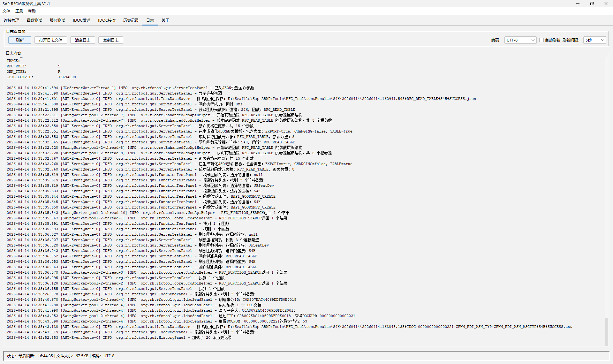
Task: Restore down the application window
Action: click(592, 4)
